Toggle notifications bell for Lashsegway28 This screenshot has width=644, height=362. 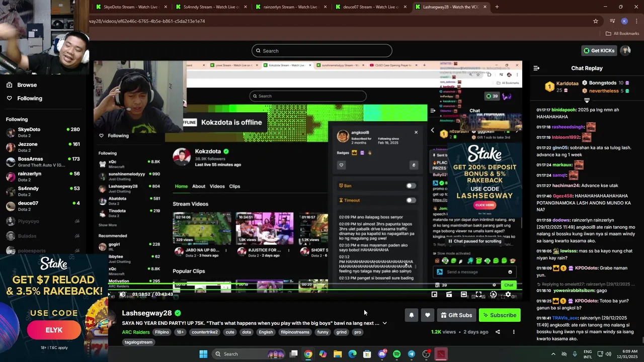[412, 315]
